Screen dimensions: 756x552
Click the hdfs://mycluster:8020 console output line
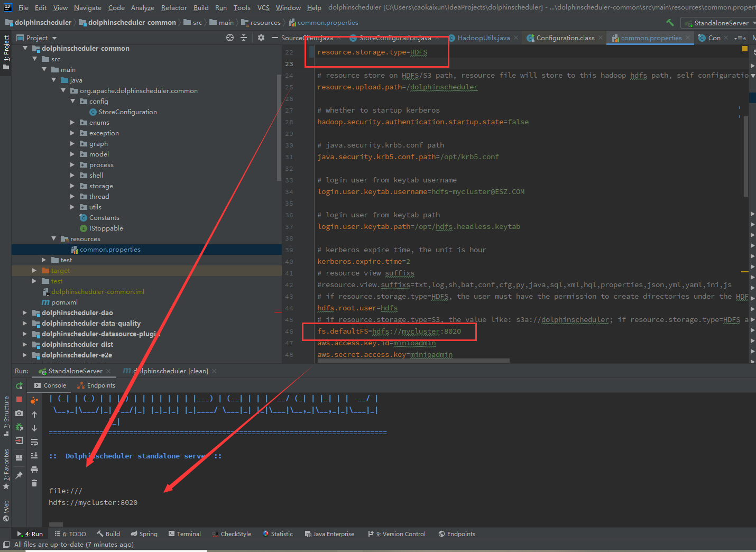93,502
